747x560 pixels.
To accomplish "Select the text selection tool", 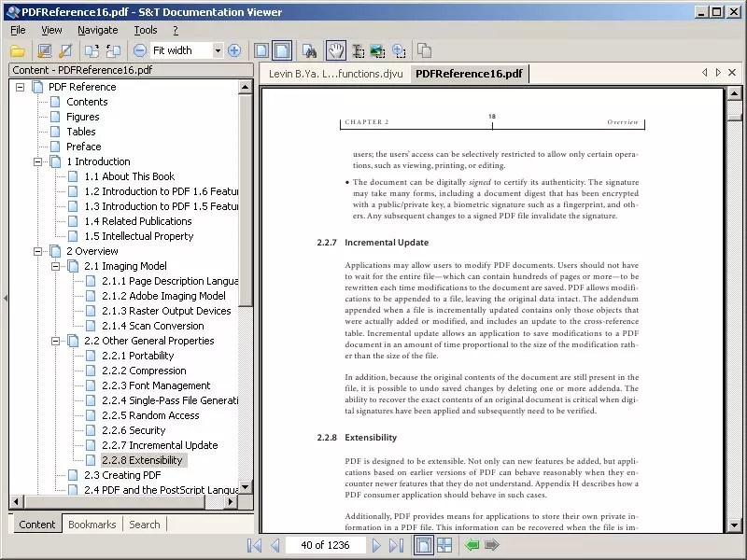I will (x=359, y=50).
